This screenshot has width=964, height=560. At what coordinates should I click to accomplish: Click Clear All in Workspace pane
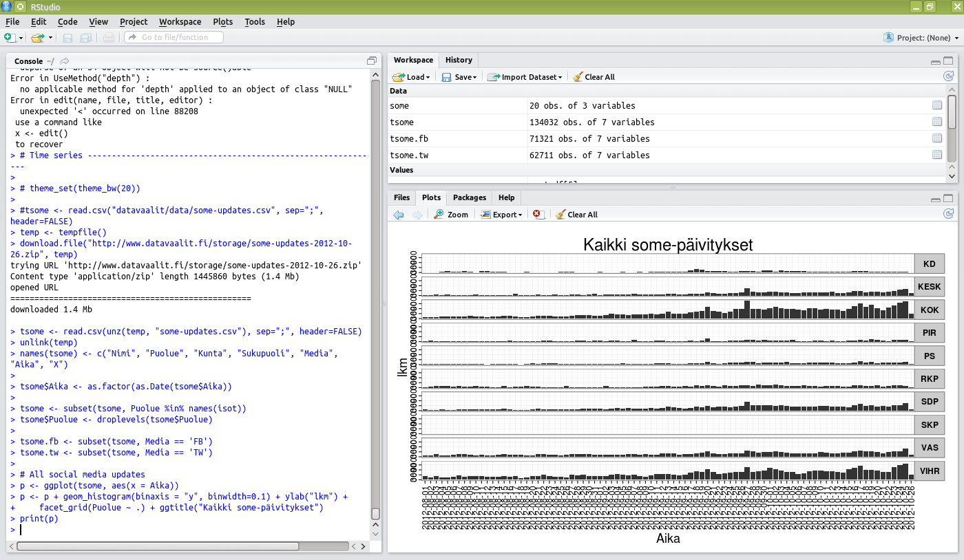tap(594, 77)
